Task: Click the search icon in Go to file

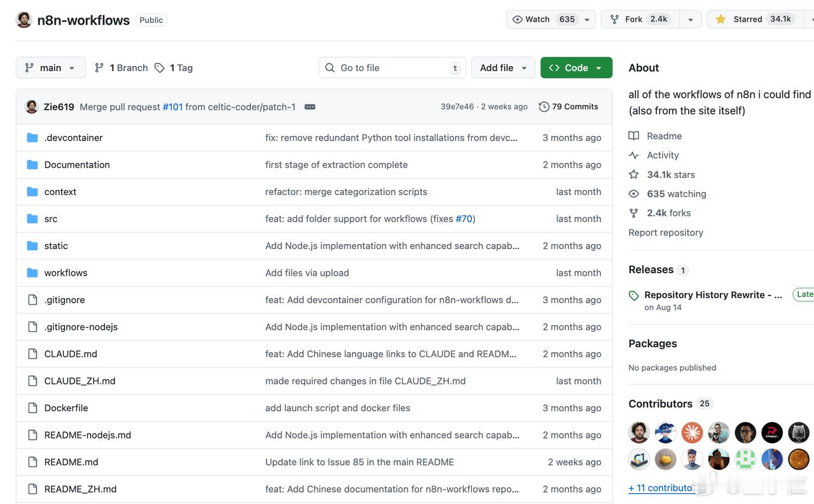Action: pos(329,67)
